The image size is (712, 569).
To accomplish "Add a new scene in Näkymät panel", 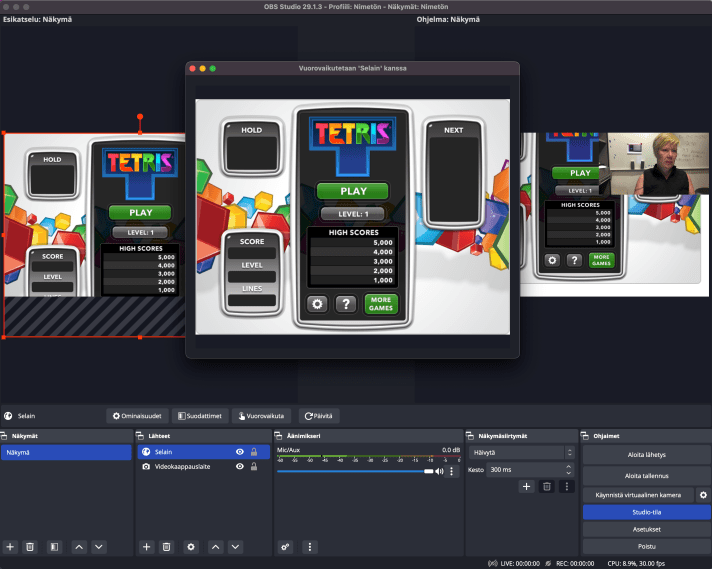I will pos(10,547).
